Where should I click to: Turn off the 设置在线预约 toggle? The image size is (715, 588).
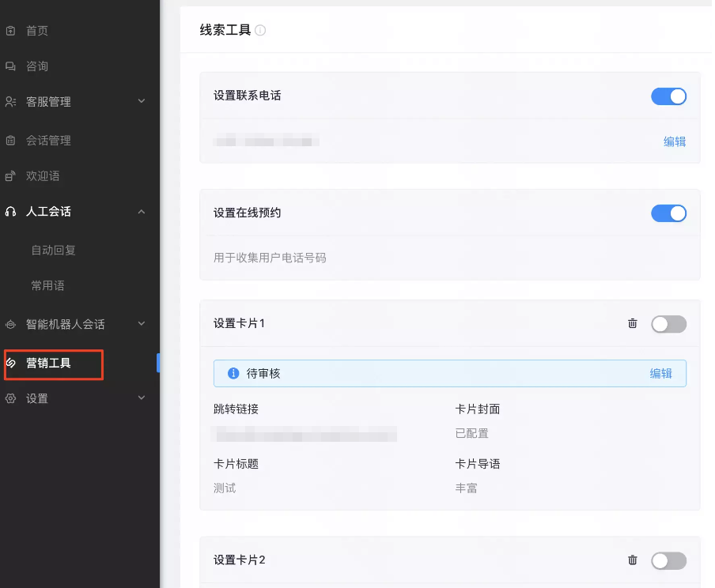coord(668,213)
